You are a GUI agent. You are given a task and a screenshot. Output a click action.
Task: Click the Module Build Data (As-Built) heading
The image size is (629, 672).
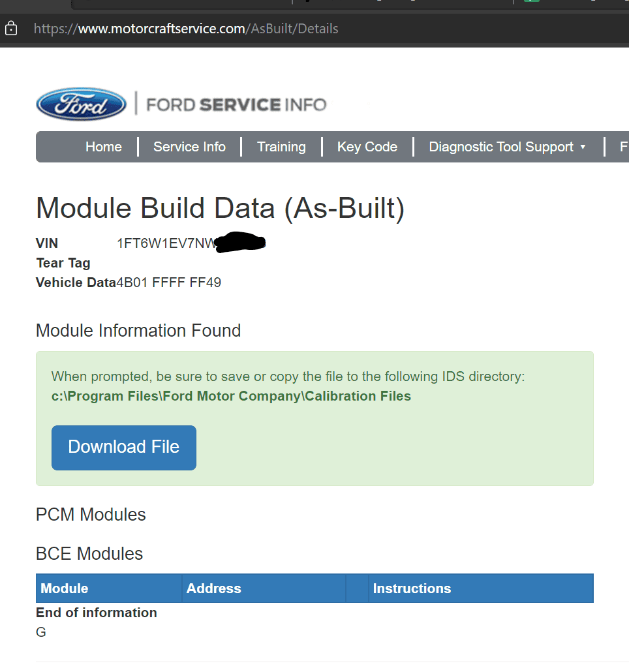pos(221,208)
